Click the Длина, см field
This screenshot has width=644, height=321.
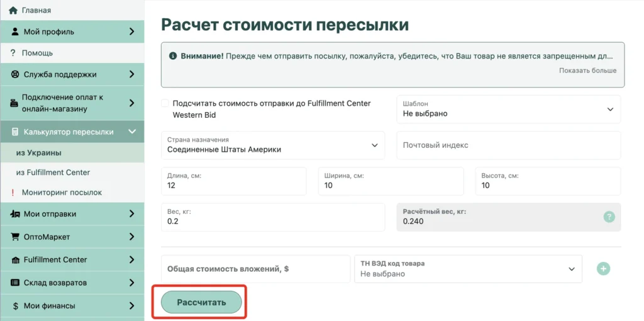(x=234, y=181)
